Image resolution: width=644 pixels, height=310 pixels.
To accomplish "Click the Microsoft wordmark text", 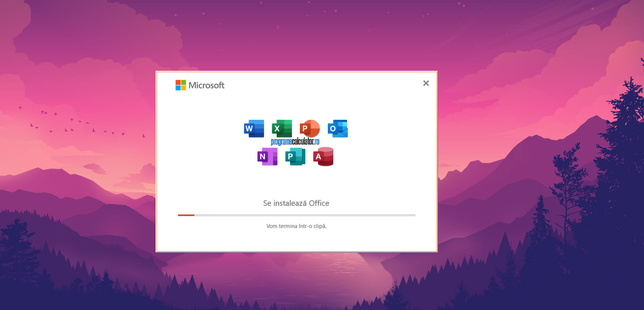I will 206,85.
